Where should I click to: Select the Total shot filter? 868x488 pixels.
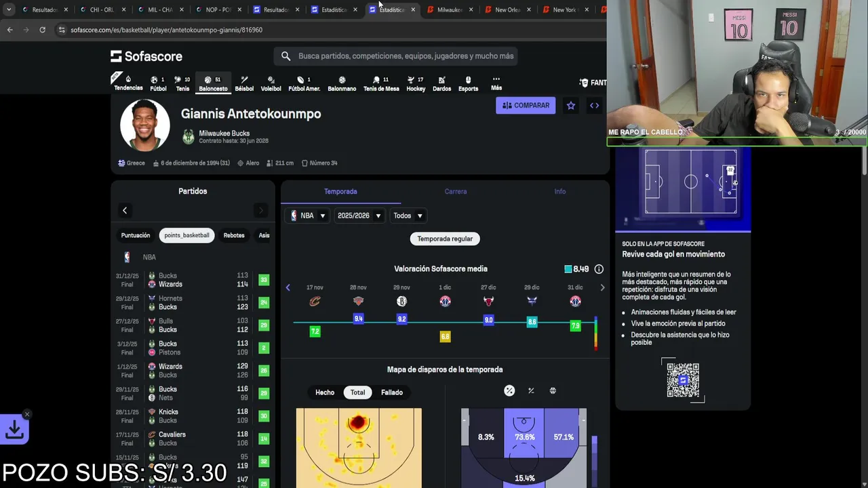point(357,392)
